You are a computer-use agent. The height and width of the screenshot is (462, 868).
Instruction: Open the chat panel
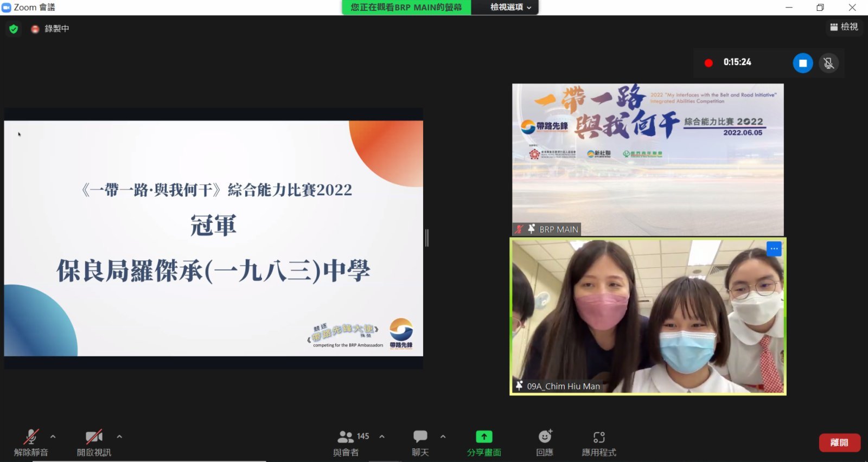[x=420, y=442]
